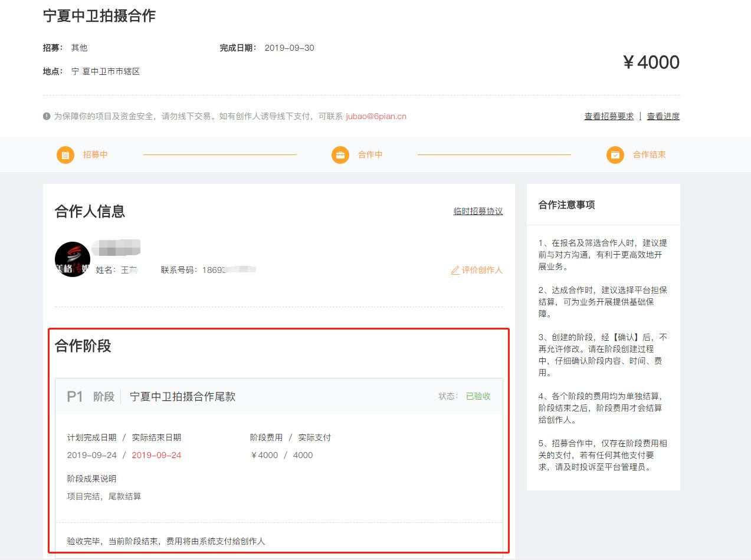The image size is (751, 560).
Task: Click the actual end date 2019-09-24
Action: pyautogui.click(x=156, y=454)
